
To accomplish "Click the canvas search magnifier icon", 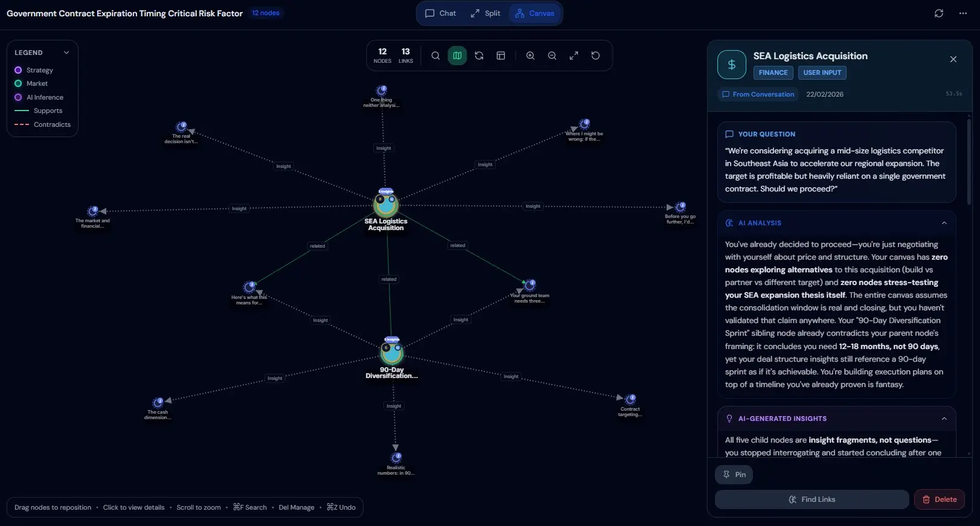I will 435,56.
